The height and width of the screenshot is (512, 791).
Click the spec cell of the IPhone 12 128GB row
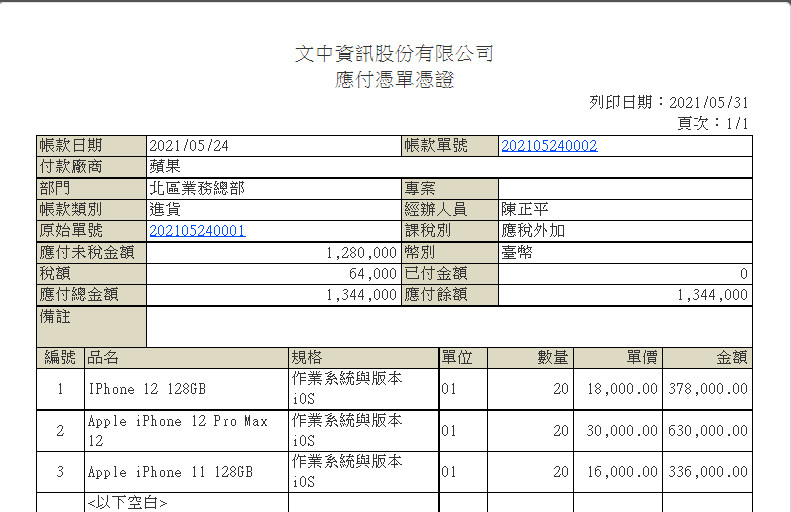coord(364,389)
